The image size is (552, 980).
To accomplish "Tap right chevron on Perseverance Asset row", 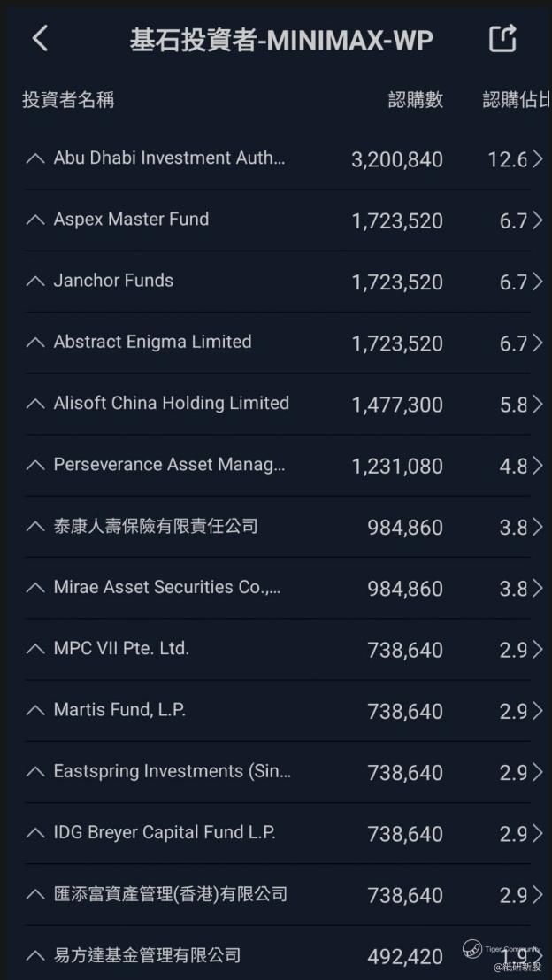I will coord(537,465).
